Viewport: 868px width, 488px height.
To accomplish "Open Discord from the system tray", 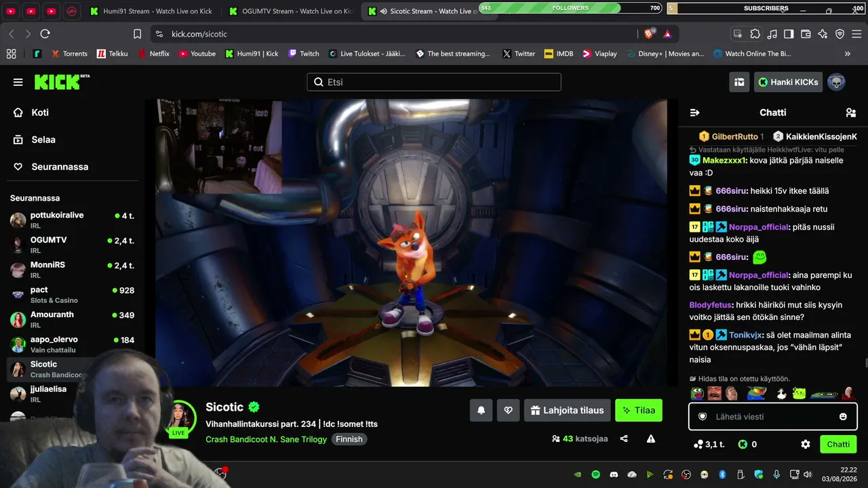I will [x=614, y=474].
